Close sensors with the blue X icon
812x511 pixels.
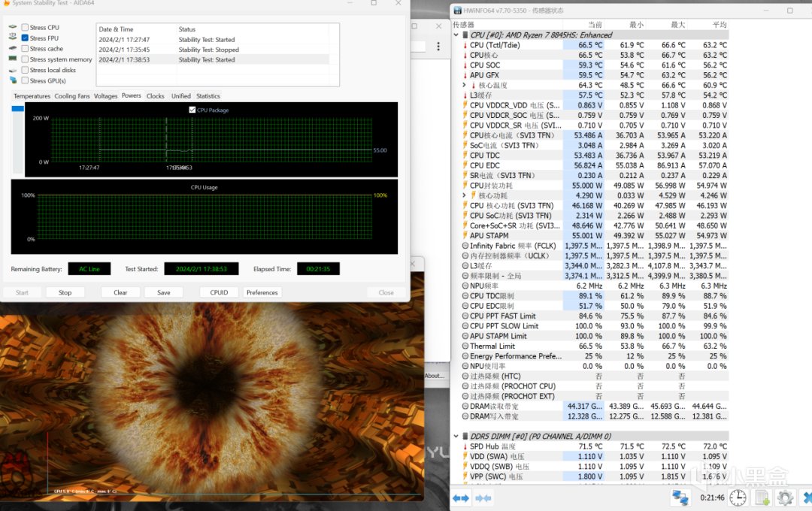[806, 497]
